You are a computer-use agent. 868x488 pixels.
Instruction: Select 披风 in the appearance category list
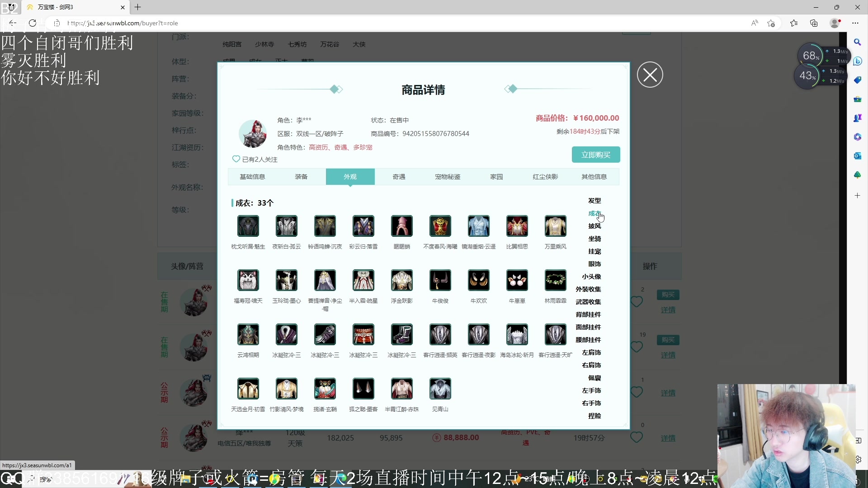click(x=594, y=226)
